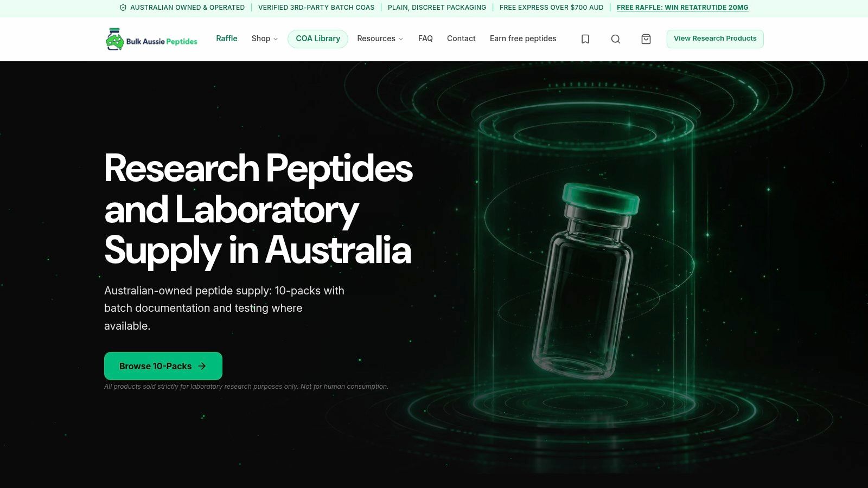The image size is (868, 488).
Task: Open the saved bookmarks icon
Action: 585,39
